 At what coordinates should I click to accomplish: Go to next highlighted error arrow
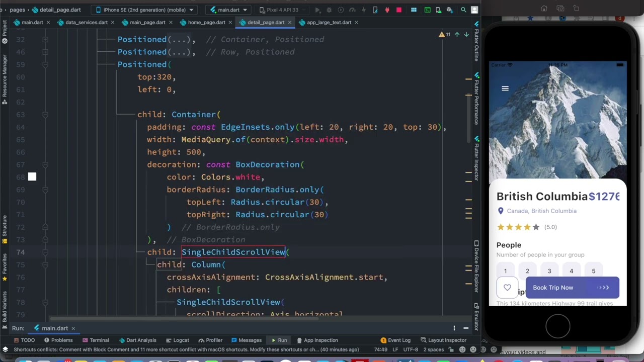pos(466,34)
